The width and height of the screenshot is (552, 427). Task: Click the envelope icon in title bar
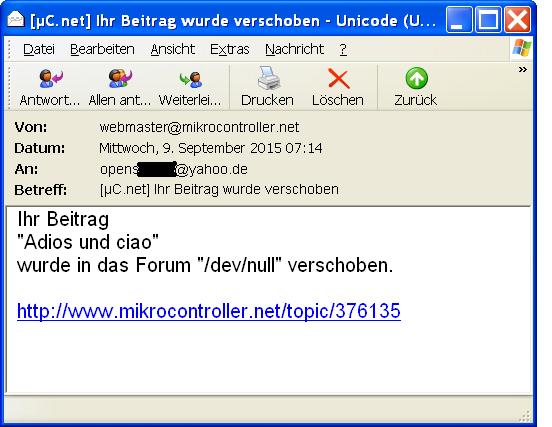coord(16,19)
